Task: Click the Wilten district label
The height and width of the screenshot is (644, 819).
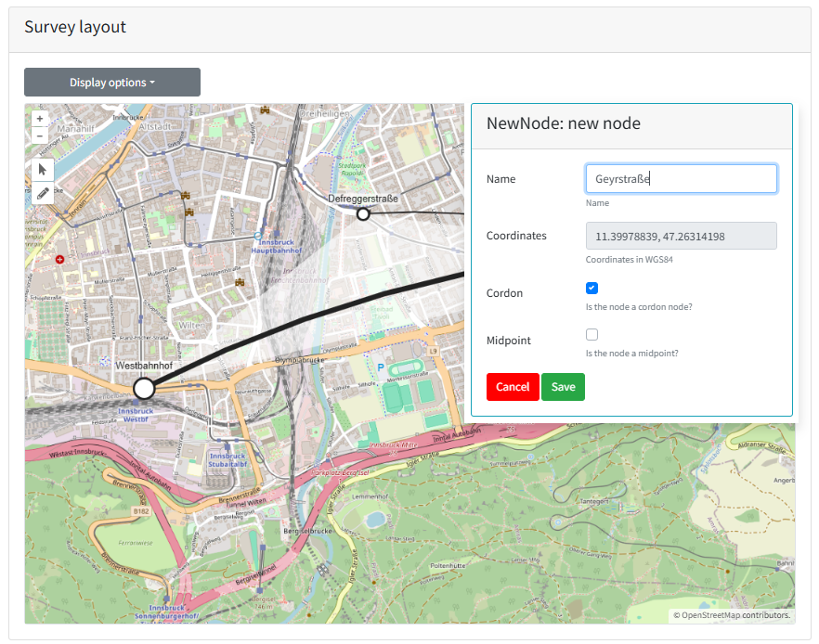Action: tap(191, 325)
